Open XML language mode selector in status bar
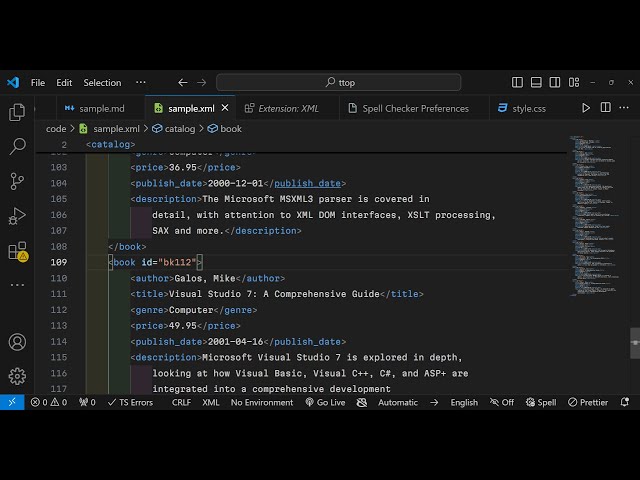 coord(210,402)
